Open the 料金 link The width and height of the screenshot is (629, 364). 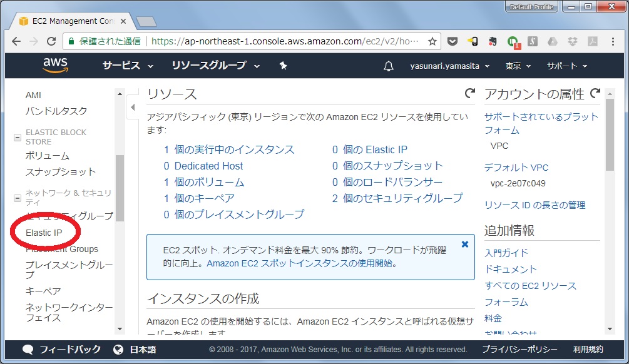click(x=493, y=319)
